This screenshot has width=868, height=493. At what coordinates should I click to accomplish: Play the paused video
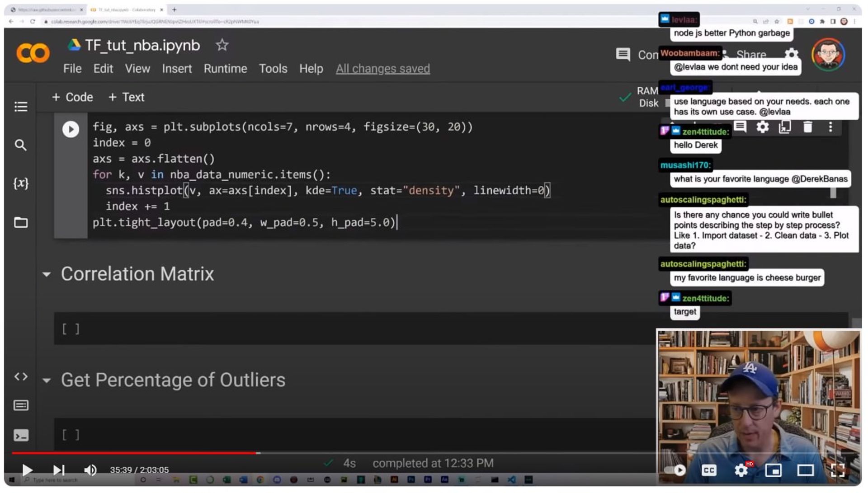27,470
